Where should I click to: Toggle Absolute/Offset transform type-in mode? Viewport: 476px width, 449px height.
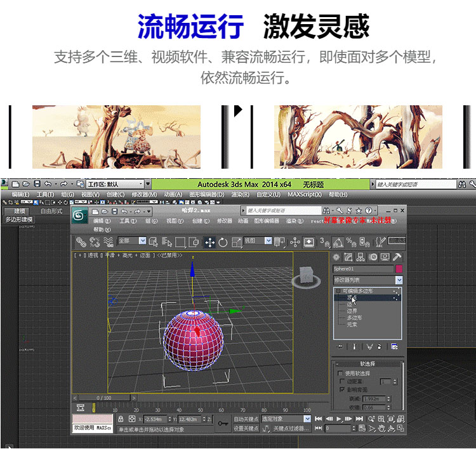pos(132,419)
